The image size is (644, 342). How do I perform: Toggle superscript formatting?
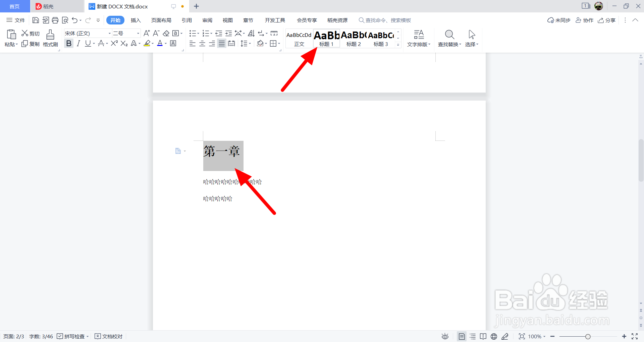pyautogui.click(x=114, y=43)
